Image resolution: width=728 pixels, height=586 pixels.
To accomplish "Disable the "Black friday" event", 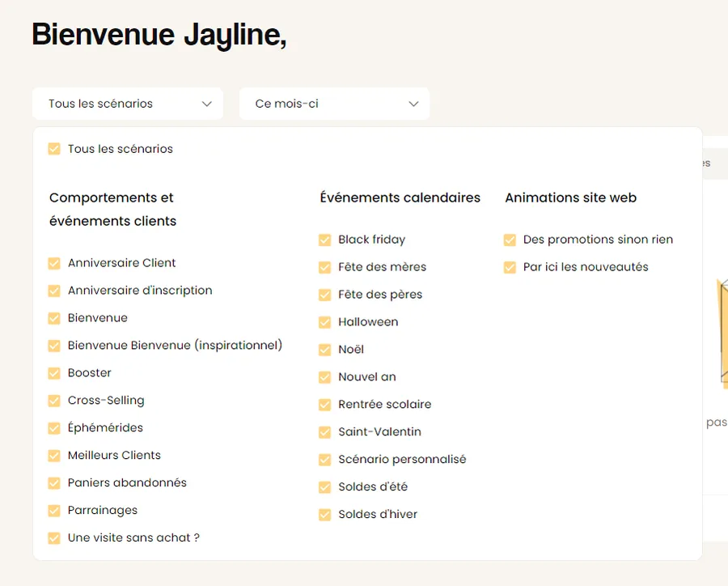I will [324, 240].
